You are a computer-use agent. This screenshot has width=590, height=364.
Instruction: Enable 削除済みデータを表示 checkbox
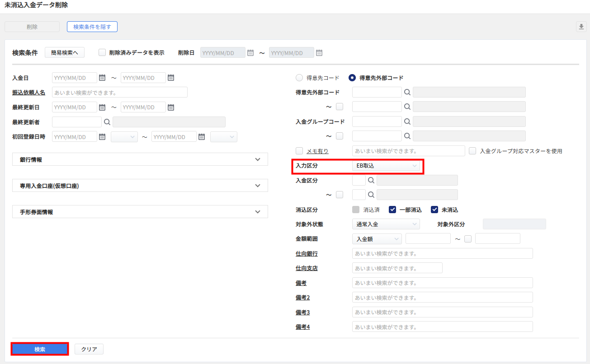coord(102,52)
